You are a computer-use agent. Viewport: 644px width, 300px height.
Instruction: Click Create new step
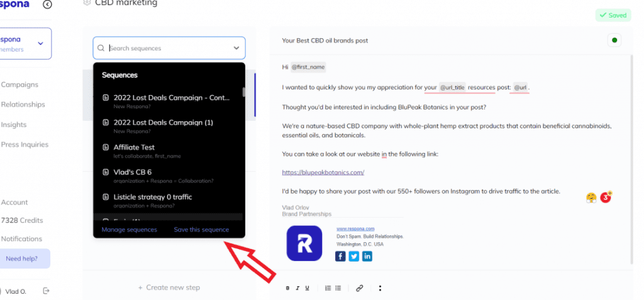(169, 287)
